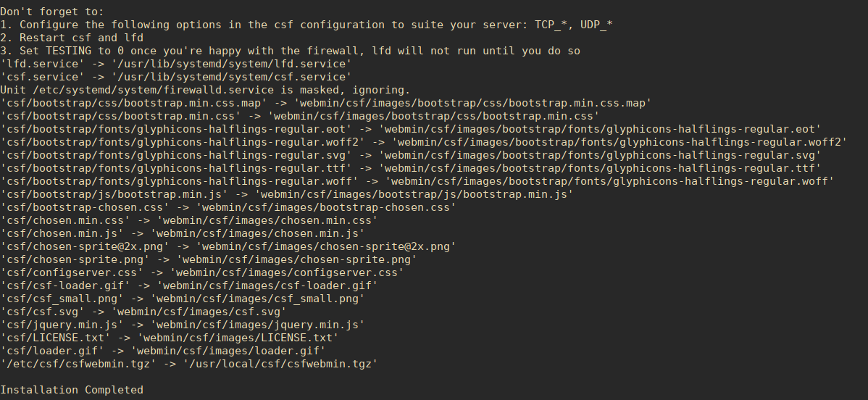Screen dimensions: 868x400
Task: Click the "Don't forget to:" heading line
Action: coord(52,12)
